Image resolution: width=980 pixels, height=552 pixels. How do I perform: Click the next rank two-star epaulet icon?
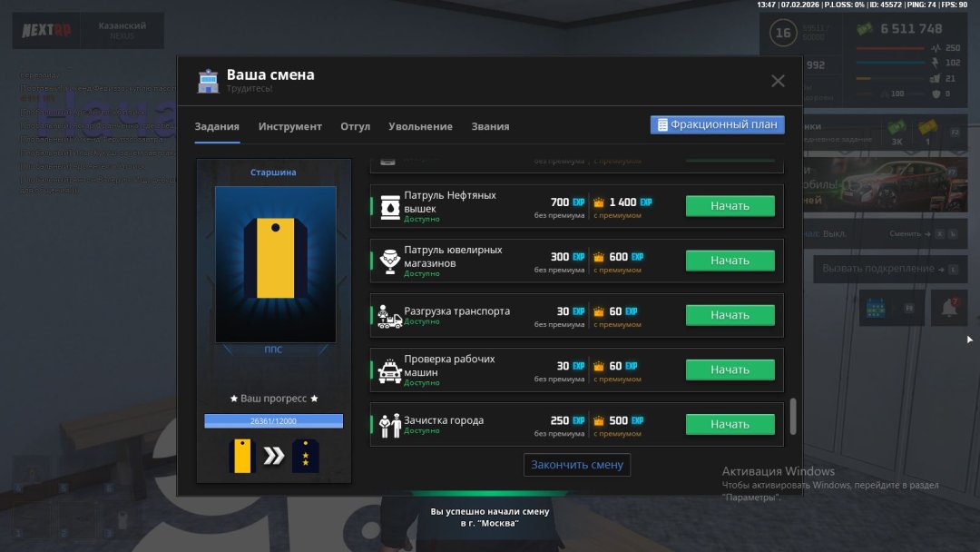click(305, 456)
